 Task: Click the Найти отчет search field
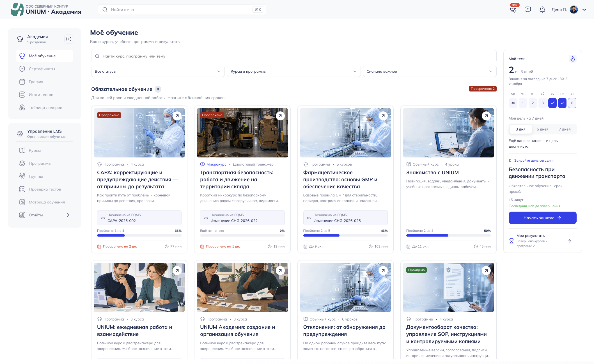(x=182, y=10)
